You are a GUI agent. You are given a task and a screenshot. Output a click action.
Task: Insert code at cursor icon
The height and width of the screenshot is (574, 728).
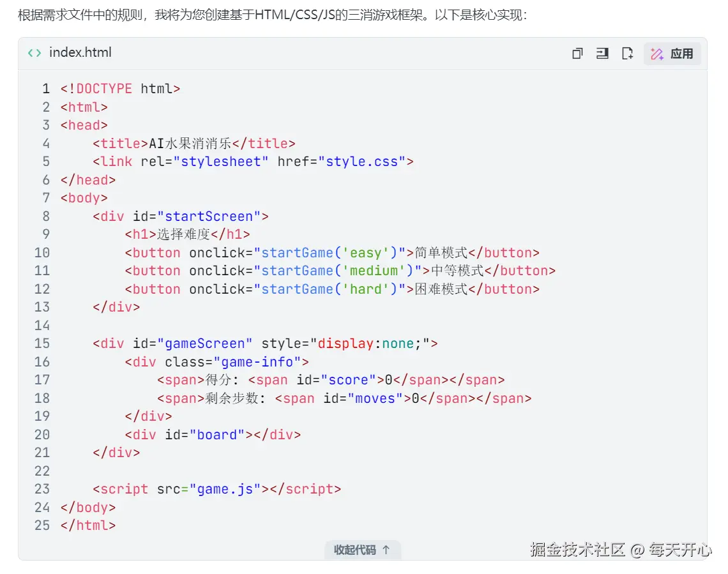[x=602, y=54]
